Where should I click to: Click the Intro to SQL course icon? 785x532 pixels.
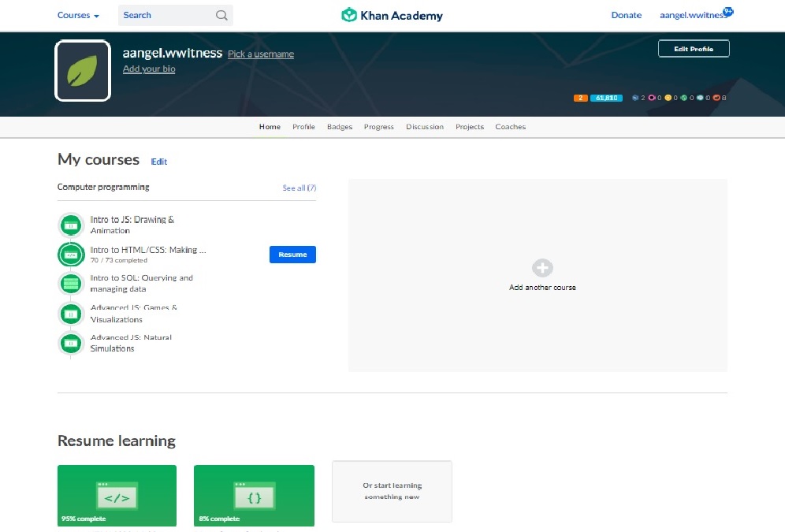tap(71, 284)
